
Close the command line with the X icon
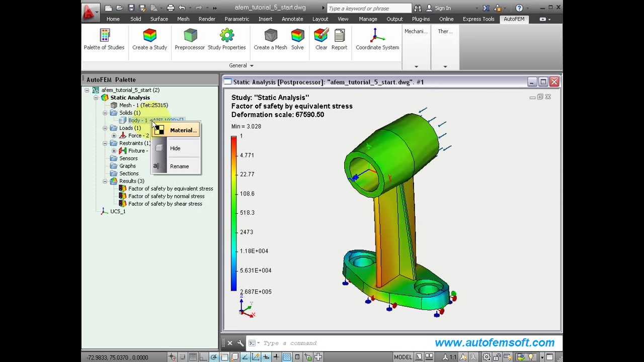pos(230,343)
